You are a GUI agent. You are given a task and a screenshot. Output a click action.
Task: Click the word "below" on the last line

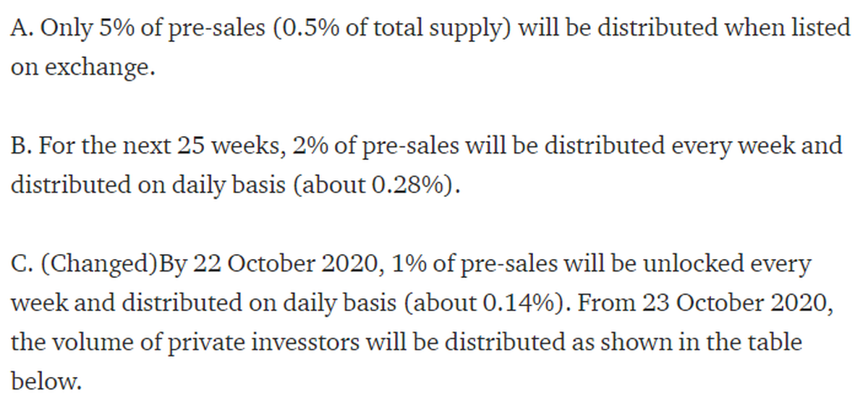(44, 381)
